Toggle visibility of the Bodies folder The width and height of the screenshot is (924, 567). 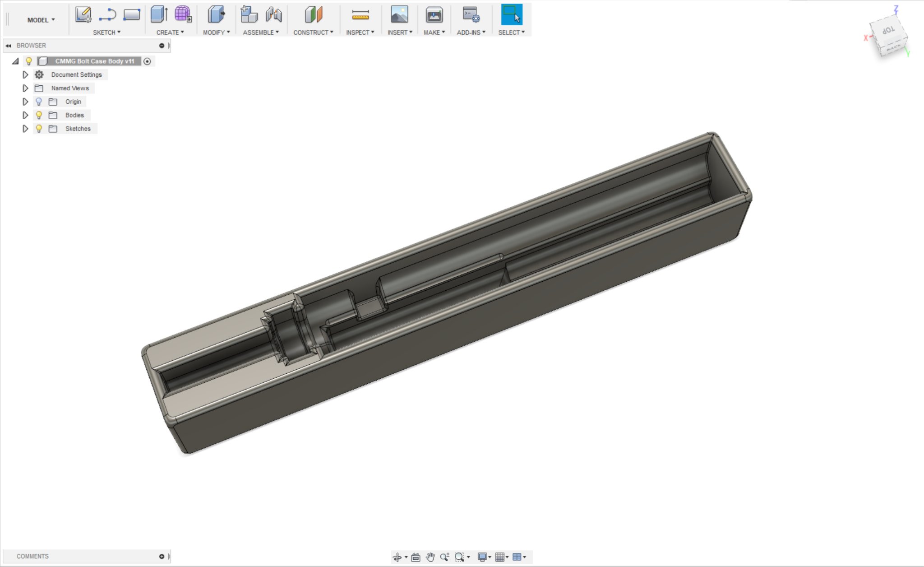39,115
